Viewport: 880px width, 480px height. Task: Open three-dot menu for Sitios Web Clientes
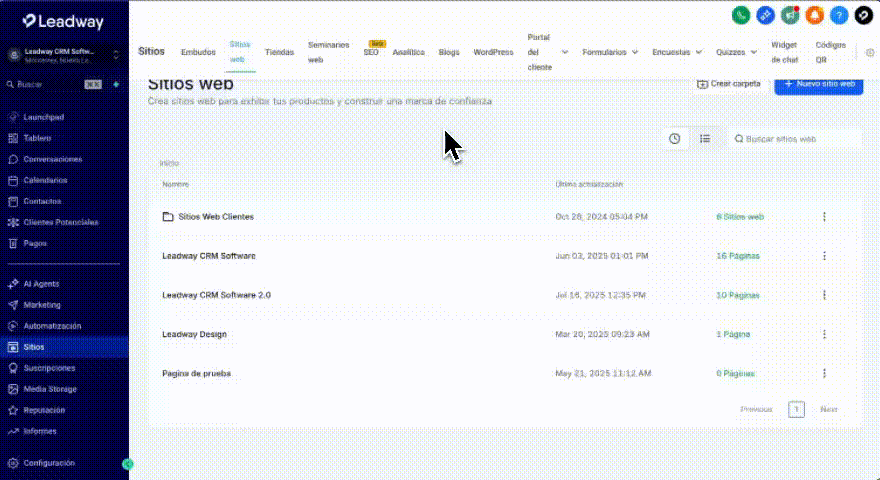click(824, 217)
